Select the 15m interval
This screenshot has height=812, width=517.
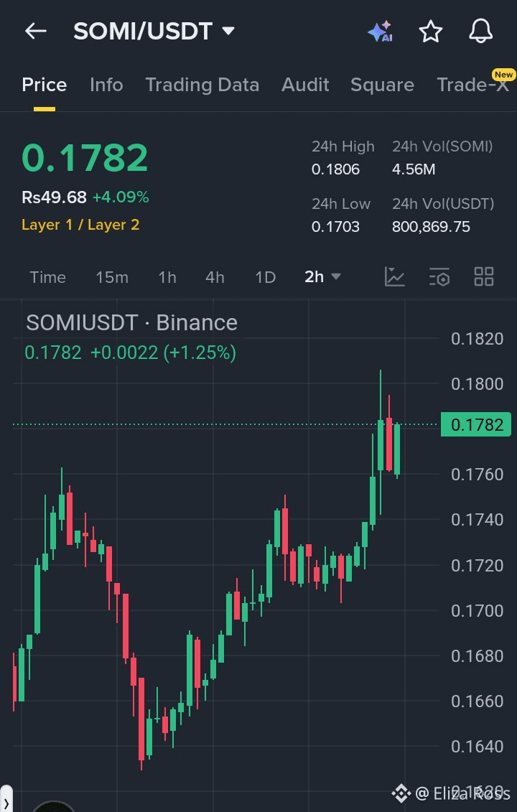[x=112, y=277]
